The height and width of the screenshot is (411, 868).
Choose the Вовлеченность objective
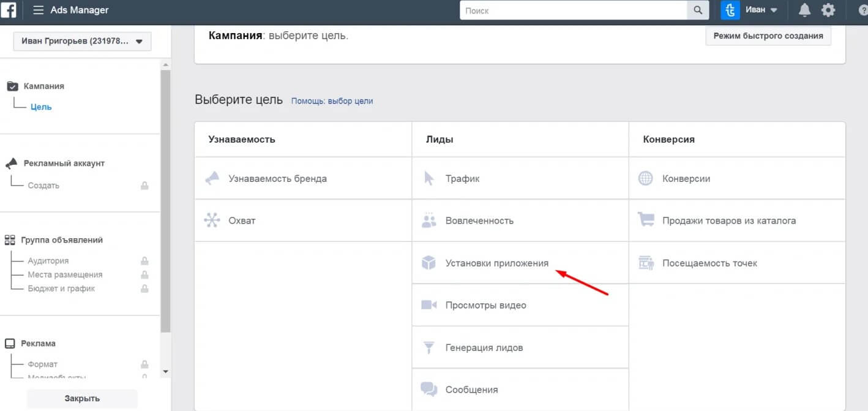520,221
